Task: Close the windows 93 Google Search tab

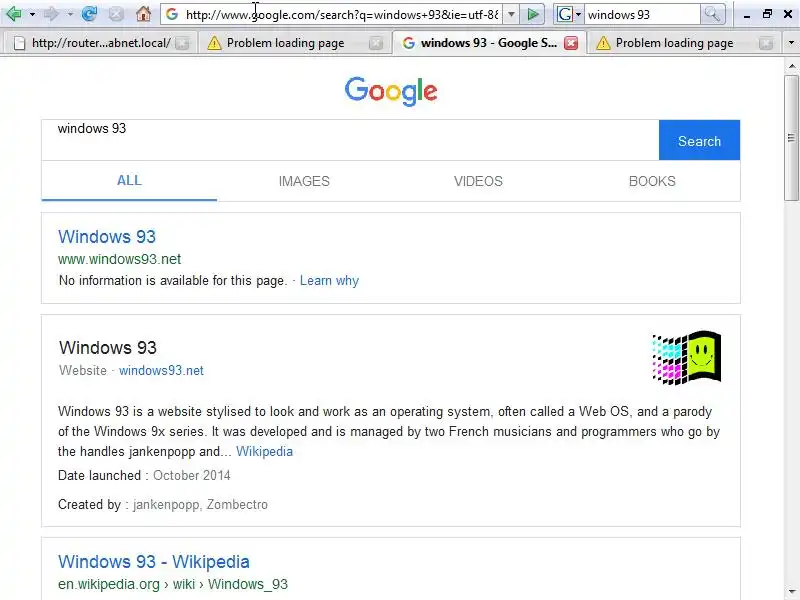Action: click(x=571, y=43)
